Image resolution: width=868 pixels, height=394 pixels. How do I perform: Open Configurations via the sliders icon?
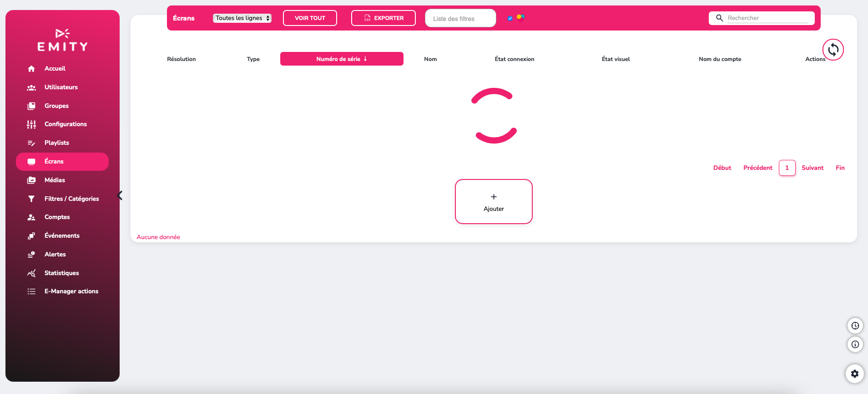(x=31, y=124)
